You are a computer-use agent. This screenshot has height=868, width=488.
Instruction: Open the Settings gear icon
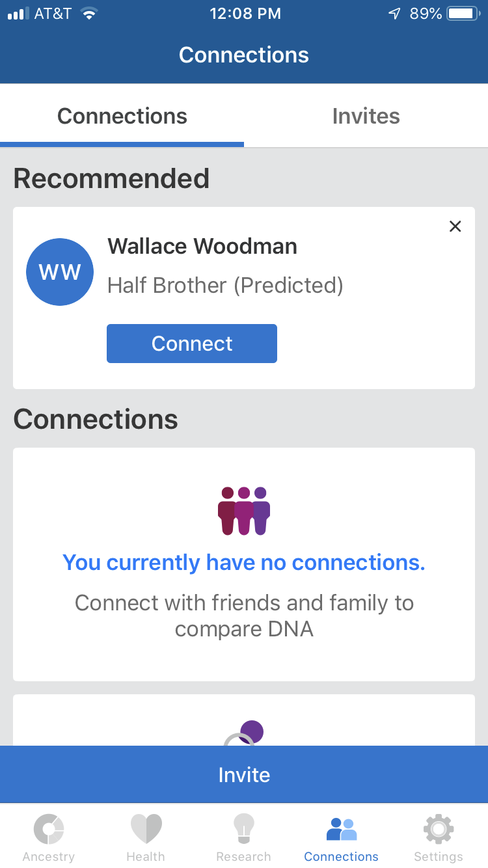(439, 830)
